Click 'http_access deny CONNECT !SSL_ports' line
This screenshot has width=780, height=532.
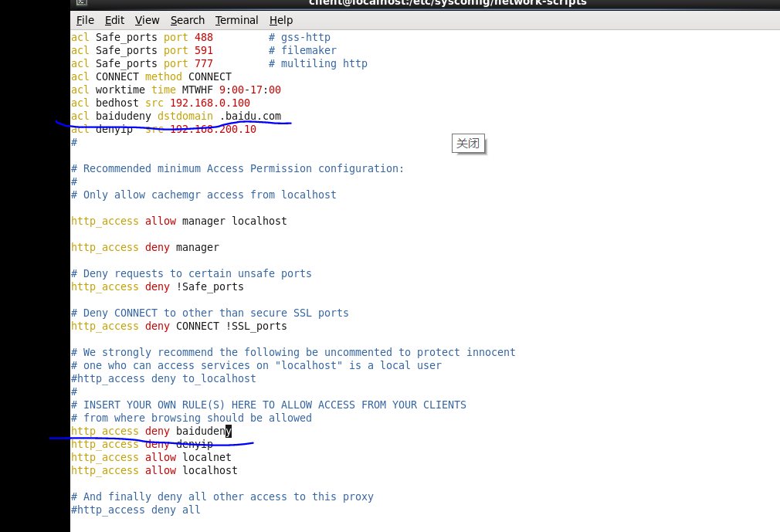click(179, 326)
